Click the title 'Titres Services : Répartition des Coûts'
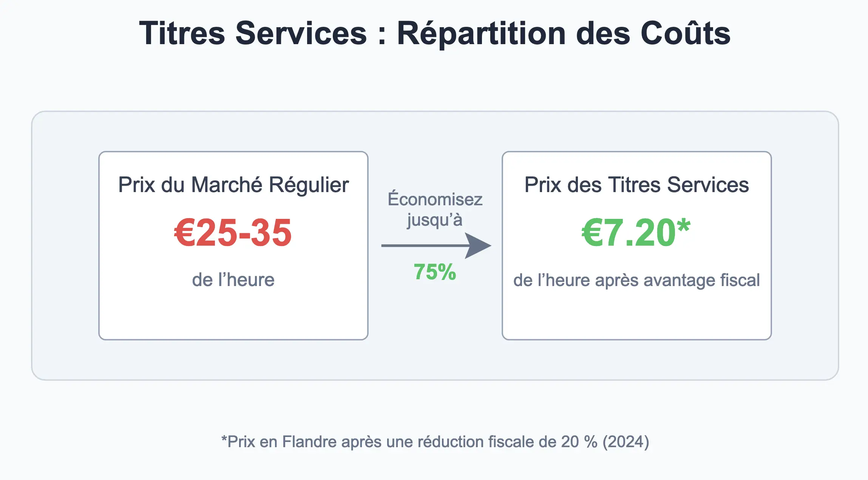 point(435,33)
